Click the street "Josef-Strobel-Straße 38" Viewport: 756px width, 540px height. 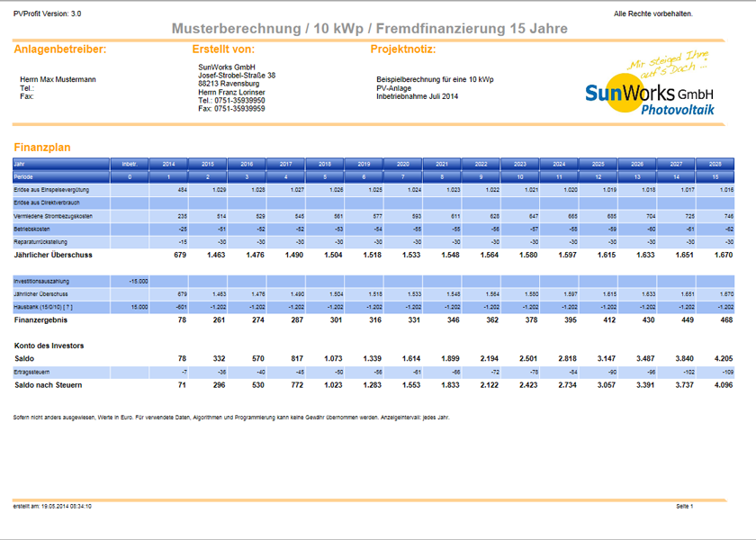237,76
